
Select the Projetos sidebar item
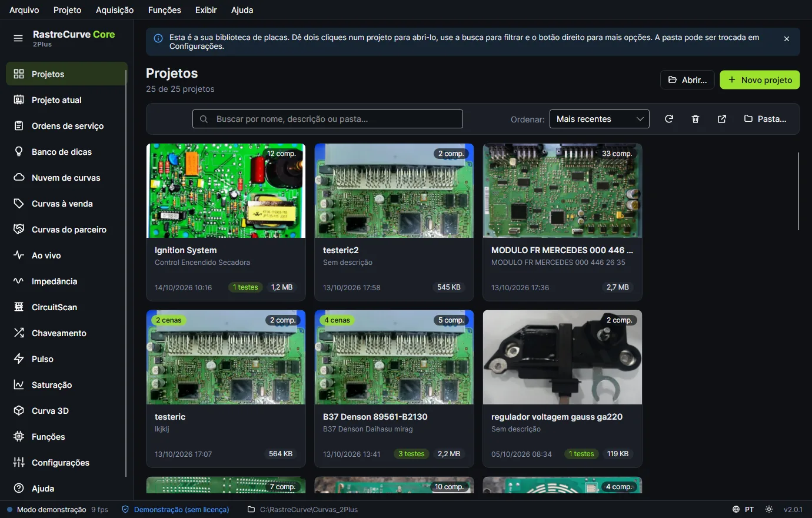(66, 74)
